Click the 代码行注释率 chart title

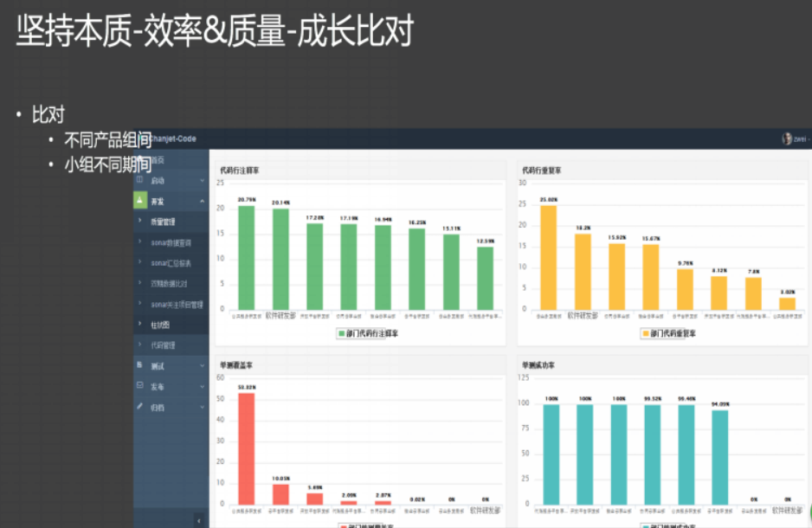(240, 171)
